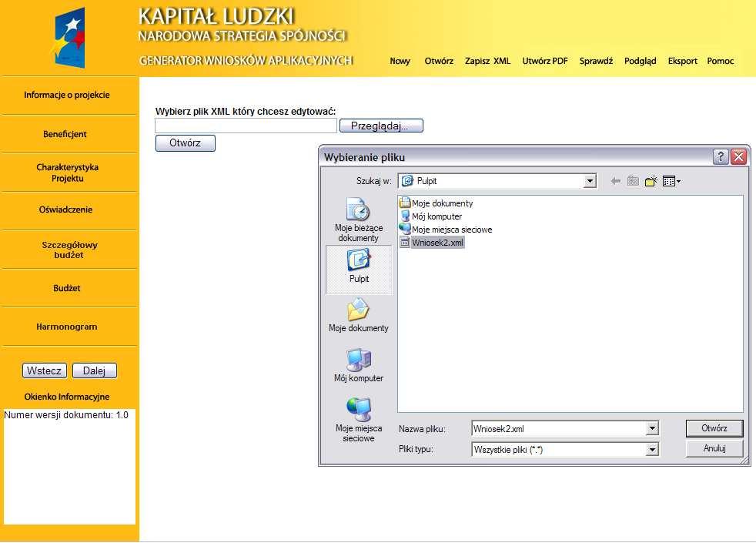Open Pomoc in the top menu

(721, 62)
